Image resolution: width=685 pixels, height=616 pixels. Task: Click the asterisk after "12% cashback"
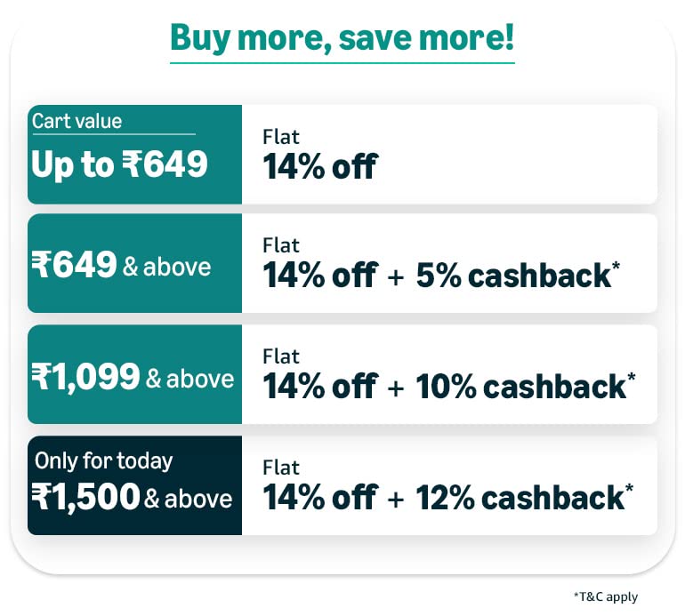coord(630,488)
